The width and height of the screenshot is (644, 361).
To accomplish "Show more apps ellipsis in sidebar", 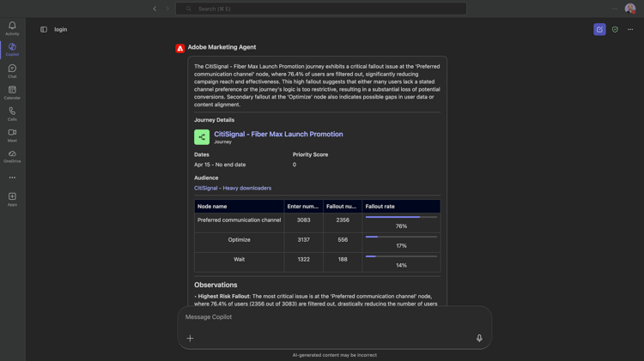I will click(x=12, y=177).
